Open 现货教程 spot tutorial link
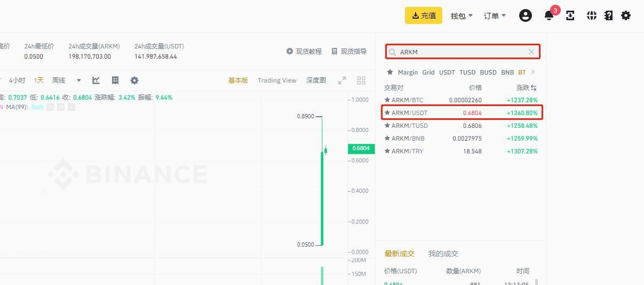This screenshot has width=644, height=285. [x=309, y=51]
